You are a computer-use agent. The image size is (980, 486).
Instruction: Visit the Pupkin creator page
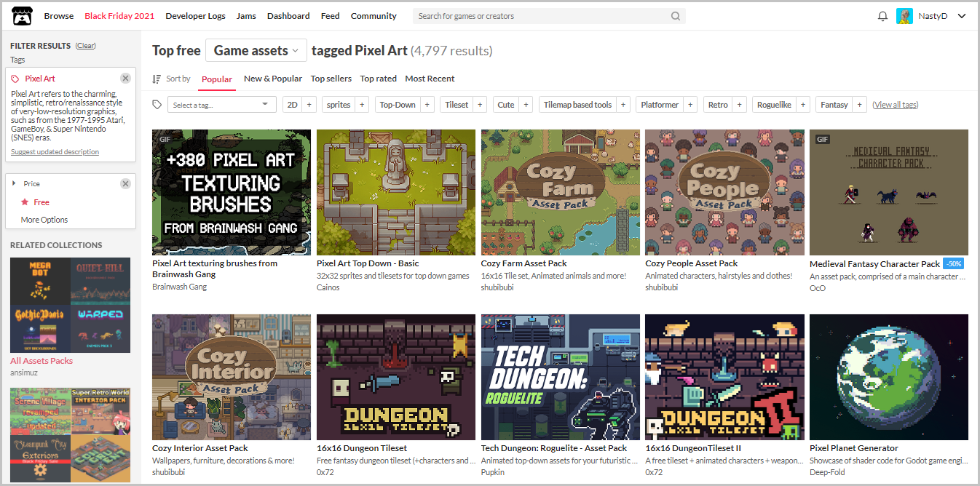[x=493, y=472]
